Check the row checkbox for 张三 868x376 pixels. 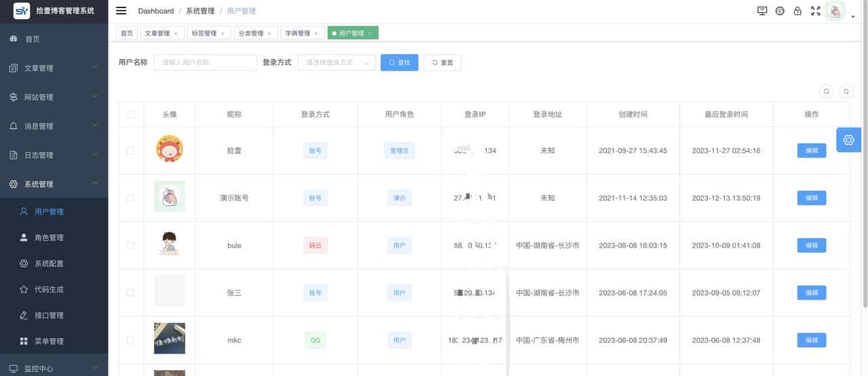pos(131,293)
